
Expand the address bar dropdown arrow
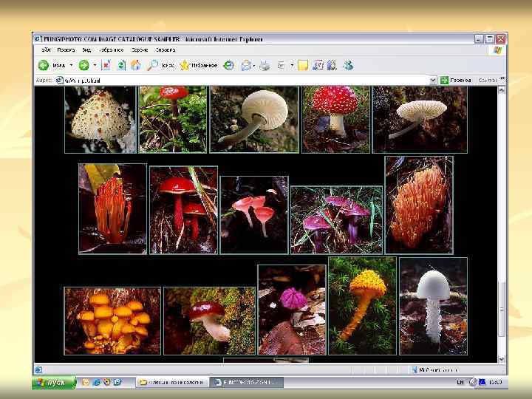click(x=434, y=79)
